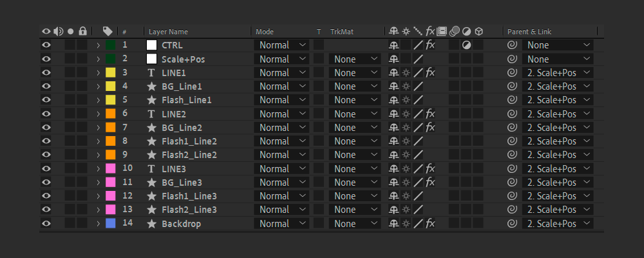The height and width of the screenshot is (258, 644).
Task: Click the parent pick whip for Backdrop layer
Action: 512,224
